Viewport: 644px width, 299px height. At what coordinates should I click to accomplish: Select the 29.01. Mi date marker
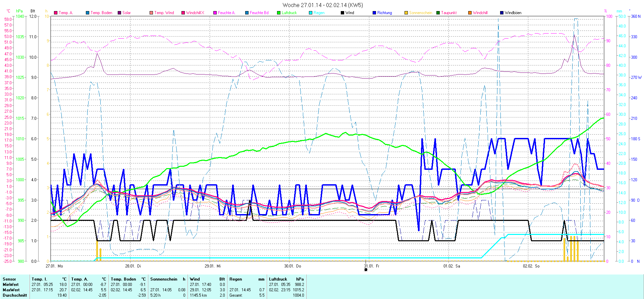coord(213,266)
